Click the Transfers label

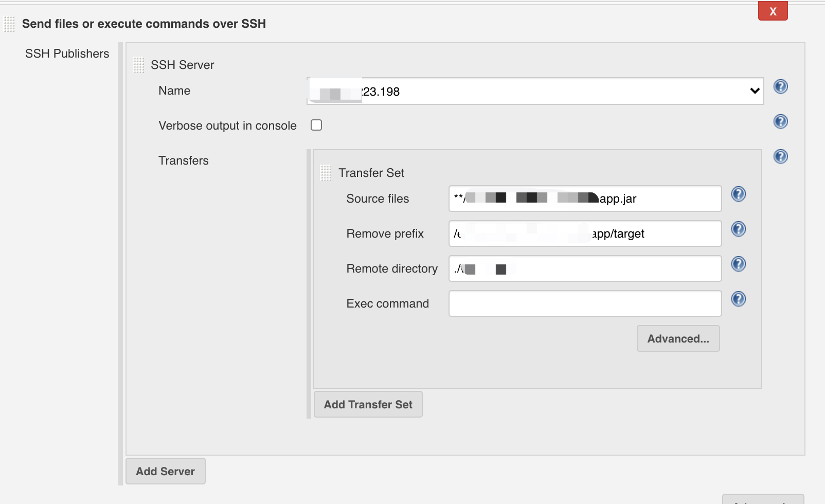coord(184,160)
